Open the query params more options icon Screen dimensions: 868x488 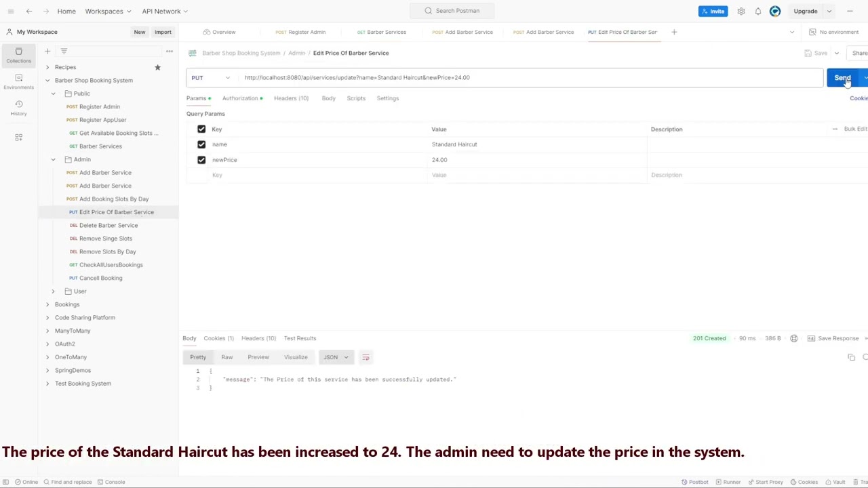pos(835,129)
